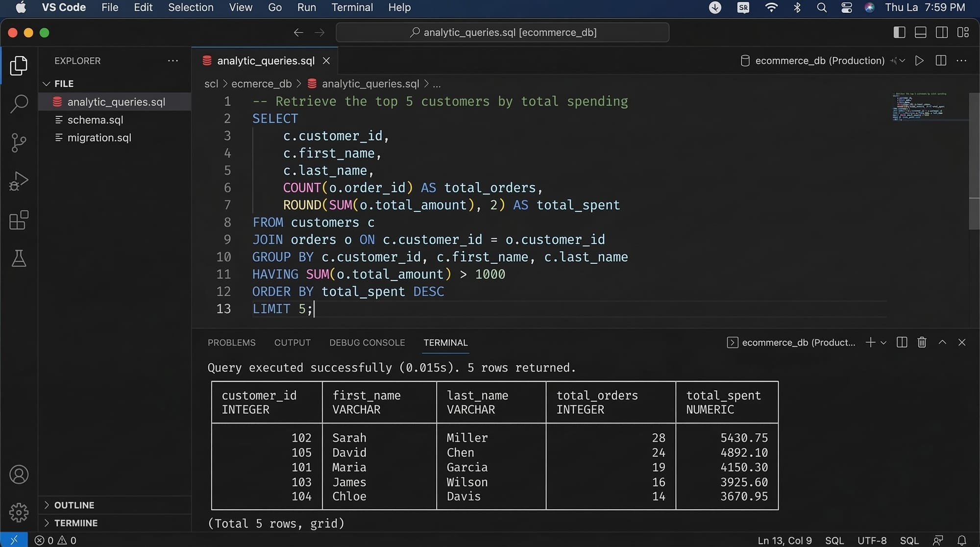Click the notifications bell in status bar
This screenshot has width=980, height=547.
[962, 540]
